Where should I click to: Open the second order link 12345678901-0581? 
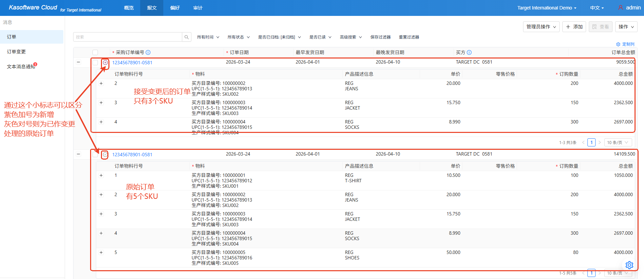click(132, 155)
